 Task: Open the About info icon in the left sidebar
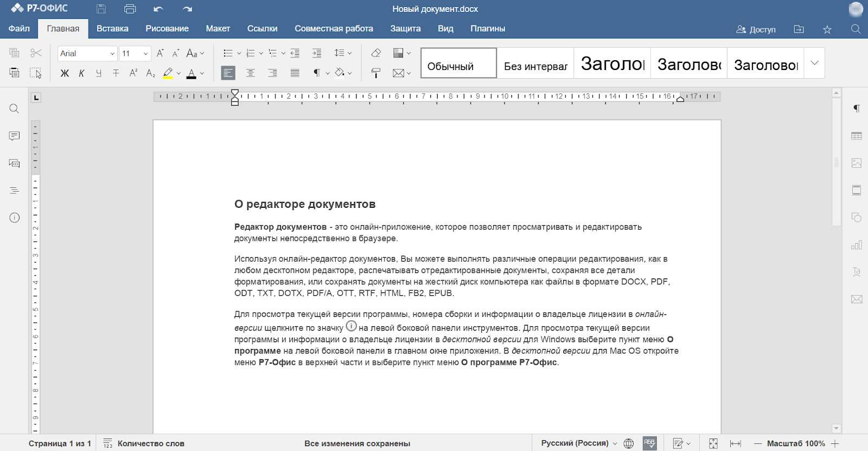[x=15, y=218]
